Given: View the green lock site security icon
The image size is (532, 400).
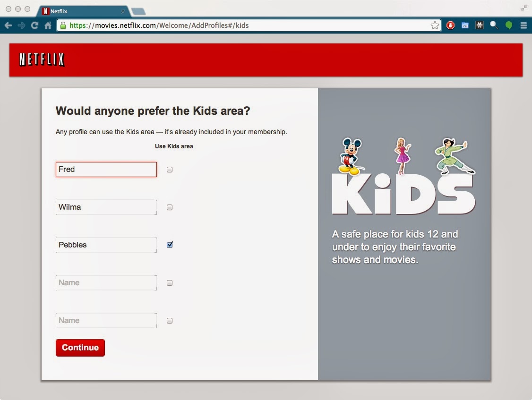Looking at the screenshot, I should (x=63, y=26).
